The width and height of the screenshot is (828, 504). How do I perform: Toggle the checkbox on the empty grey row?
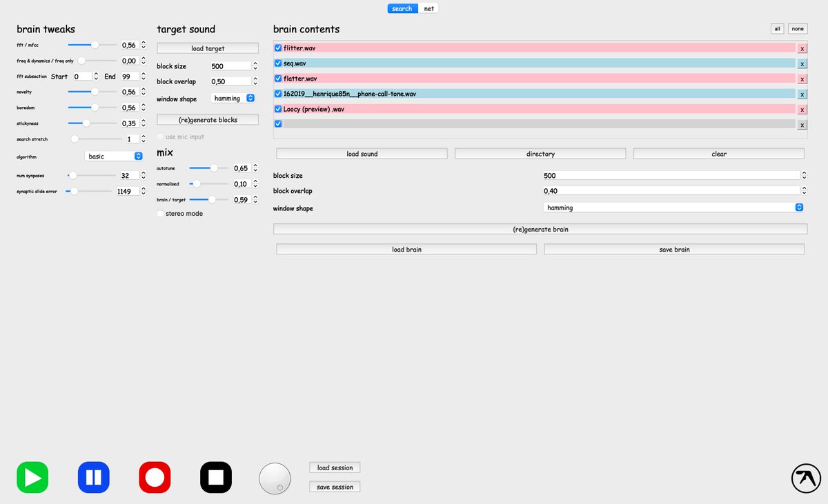(278, 124)
